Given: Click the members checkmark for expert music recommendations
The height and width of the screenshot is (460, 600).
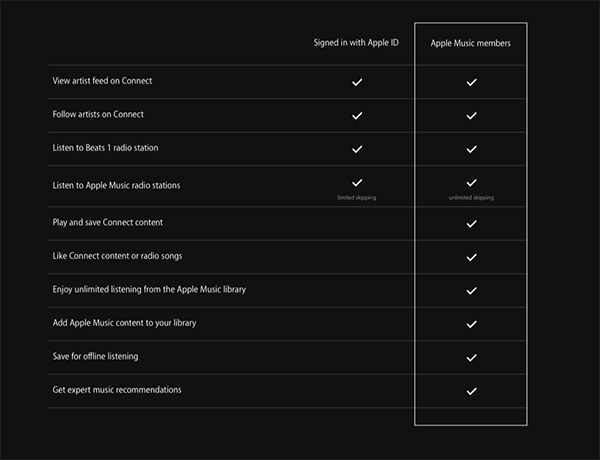Looking at the screenshot, I should pos(471,391).
